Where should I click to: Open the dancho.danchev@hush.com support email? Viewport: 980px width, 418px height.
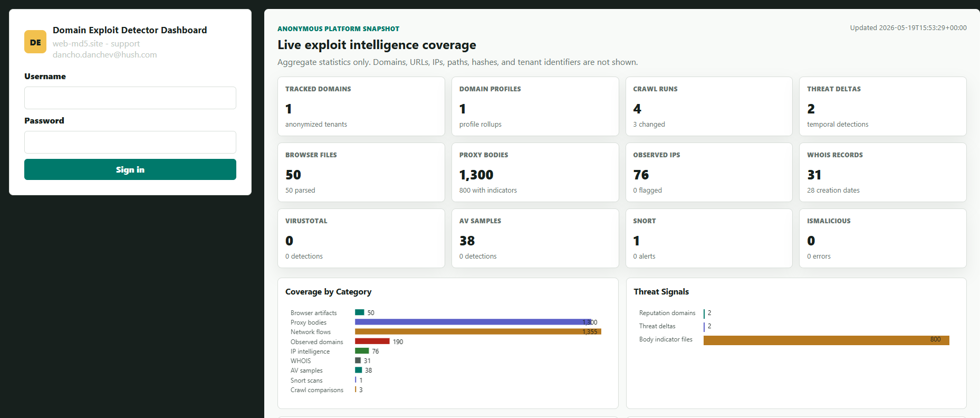click(x=104, y=55)
